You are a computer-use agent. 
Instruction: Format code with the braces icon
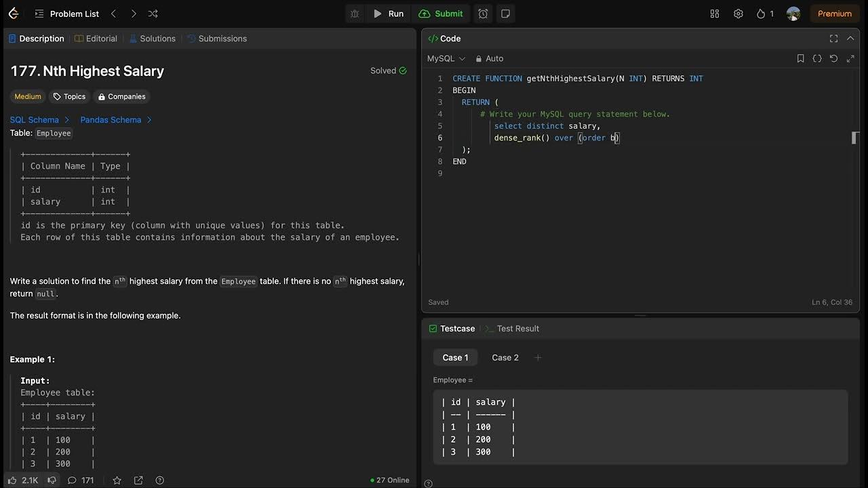[x=817, y=59]
